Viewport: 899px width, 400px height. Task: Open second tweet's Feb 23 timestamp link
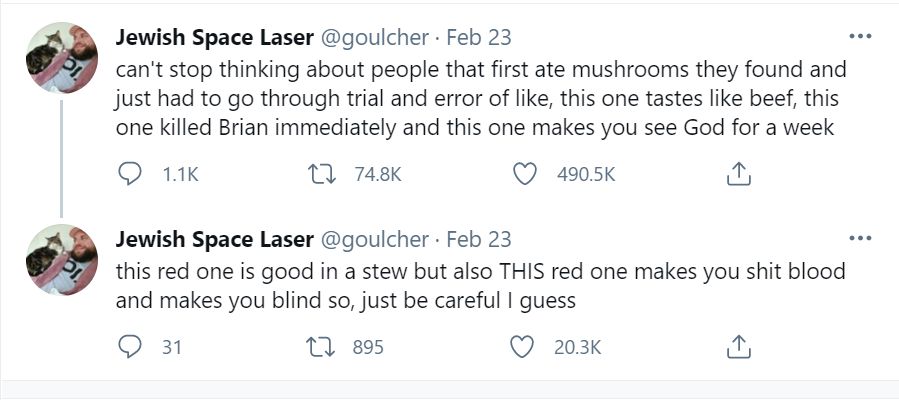click(478, 239)
